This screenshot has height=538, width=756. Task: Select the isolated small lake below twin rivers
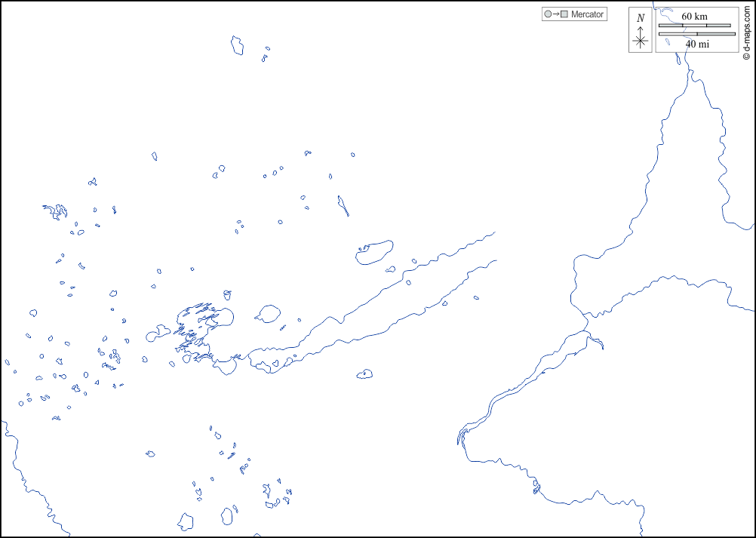click(x=365, y=374)
